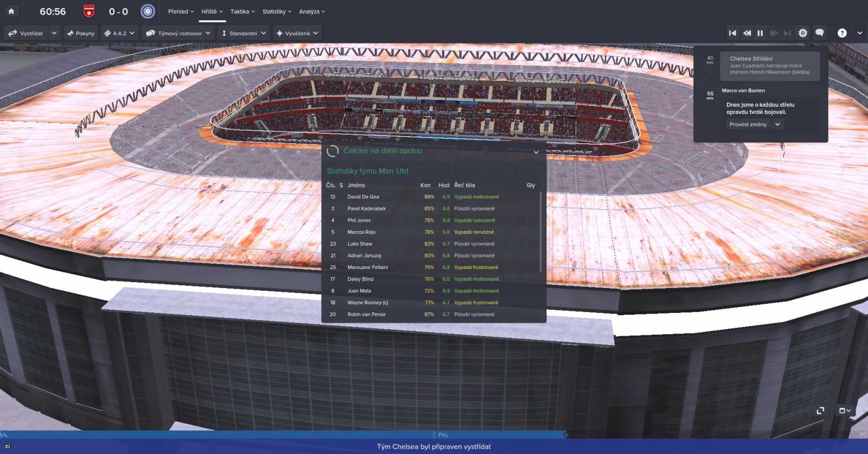This screenshot has width=868, height=454.
Task: Sort by the Hod column header
Action: click(444, 185)
